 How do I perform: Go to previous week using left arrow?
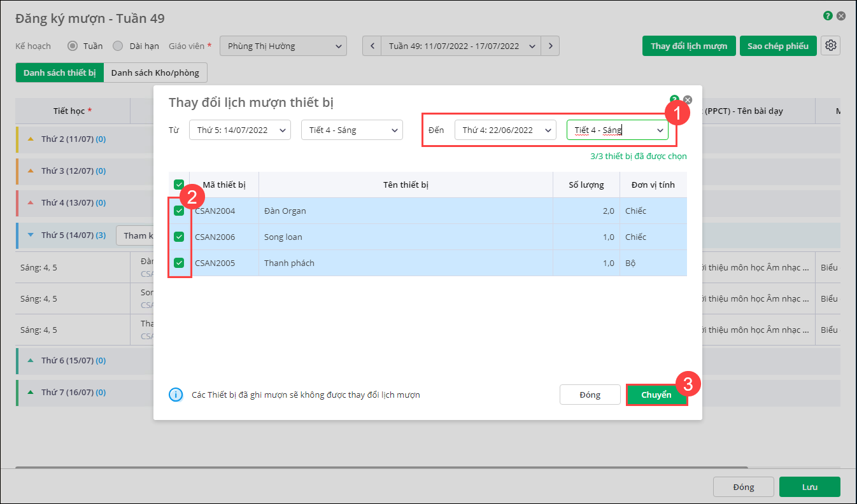372,46
